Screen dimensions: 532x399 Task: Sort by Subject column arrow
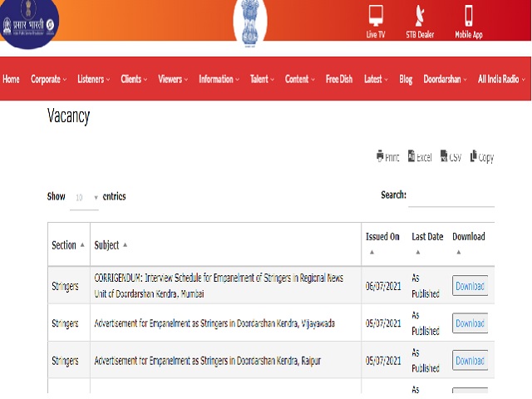[126, 244]
